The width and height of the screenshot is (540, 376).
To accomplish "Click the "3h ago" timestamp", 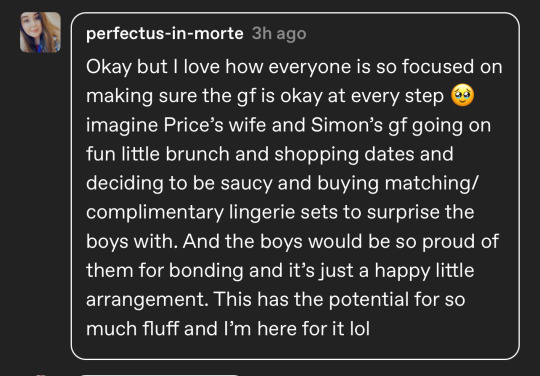I will pos(279,34).
